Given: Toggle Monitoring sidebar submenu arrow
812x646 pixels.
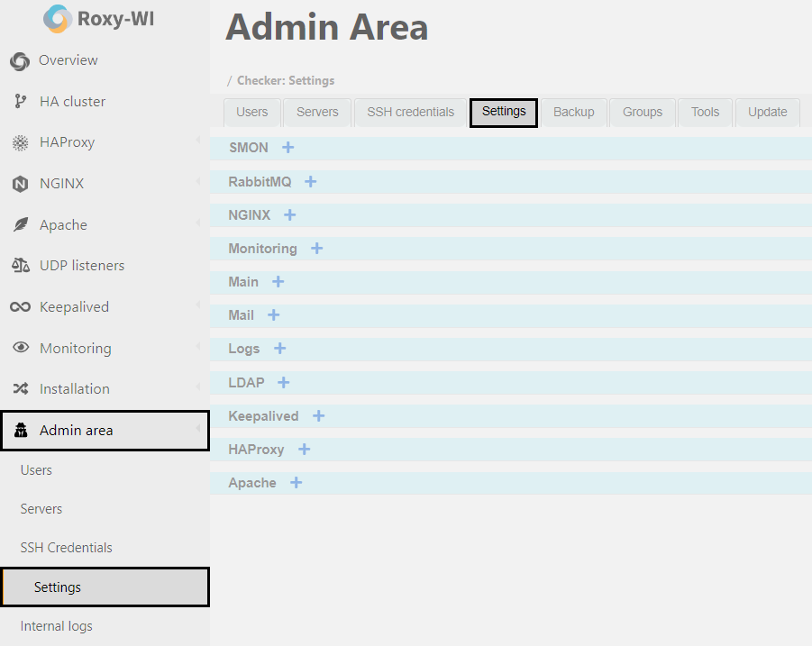Looking at the screenshot, I should click(x=198, y=346).
